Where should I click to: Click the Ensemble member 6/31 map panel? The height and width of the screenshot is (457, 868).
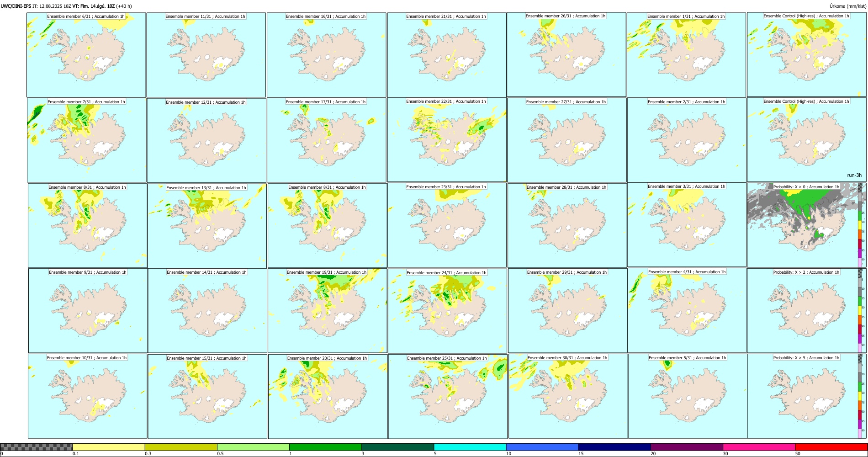pyautogui.click(x=86, y=55)
